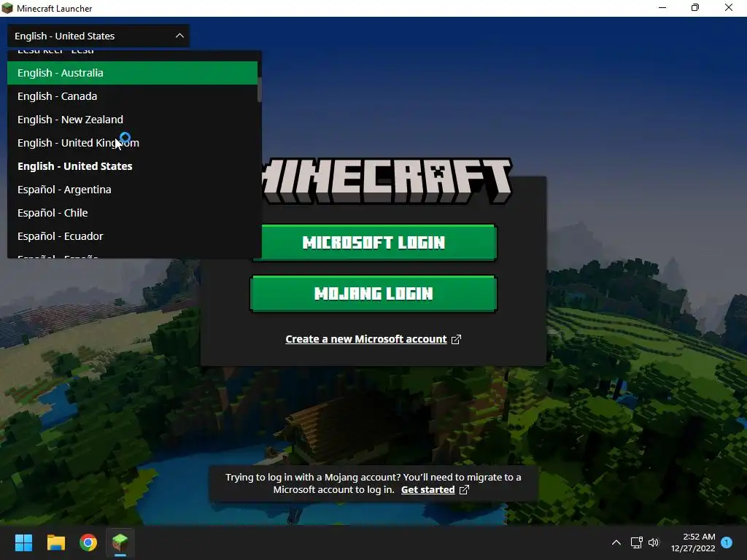Collapse the language dropdown selector
Image resolution: width=747 pixels, height=560 pixels.
98,36
